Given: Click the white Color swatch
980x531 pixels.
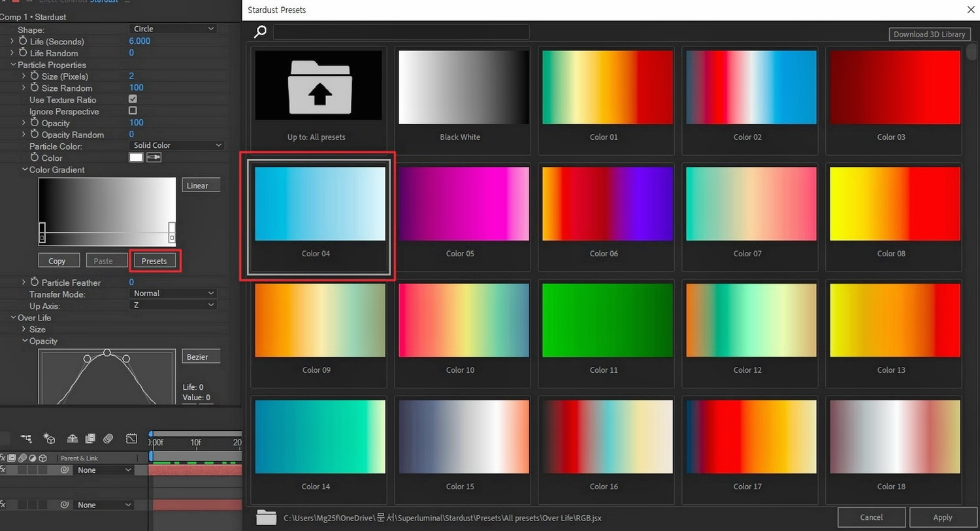Looking at the screenshot, I should coord(136,158).
